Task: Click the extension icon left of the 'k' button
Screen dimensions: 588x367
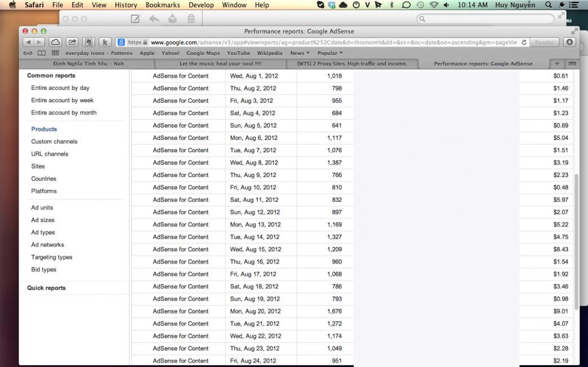Action: point(88,42)
